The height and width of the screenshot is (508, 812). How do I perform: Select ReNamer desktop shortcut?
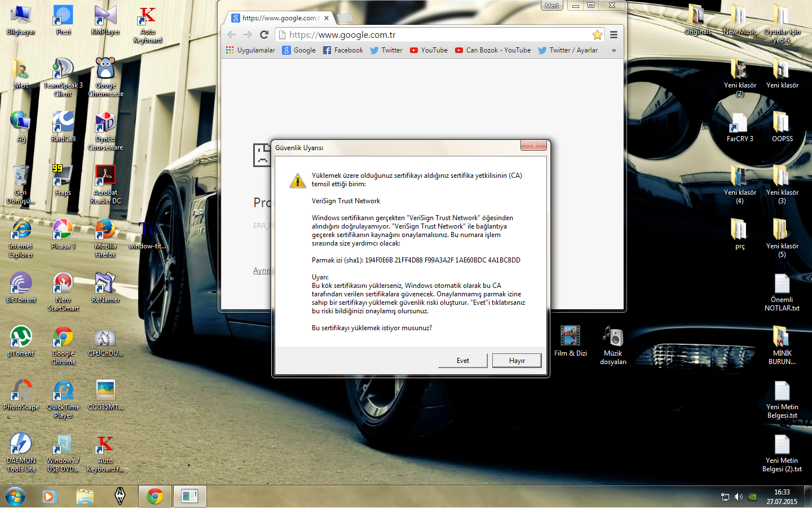coord(105,287)
